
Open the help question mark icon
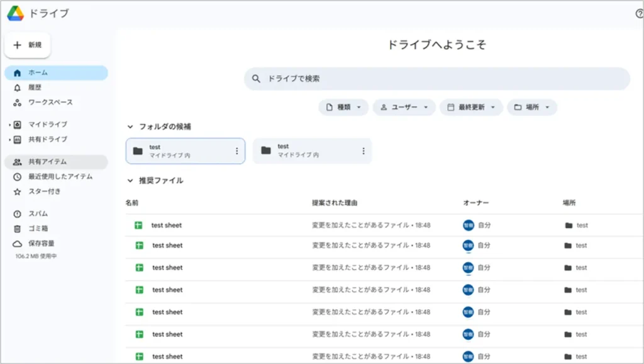point(639,13)
